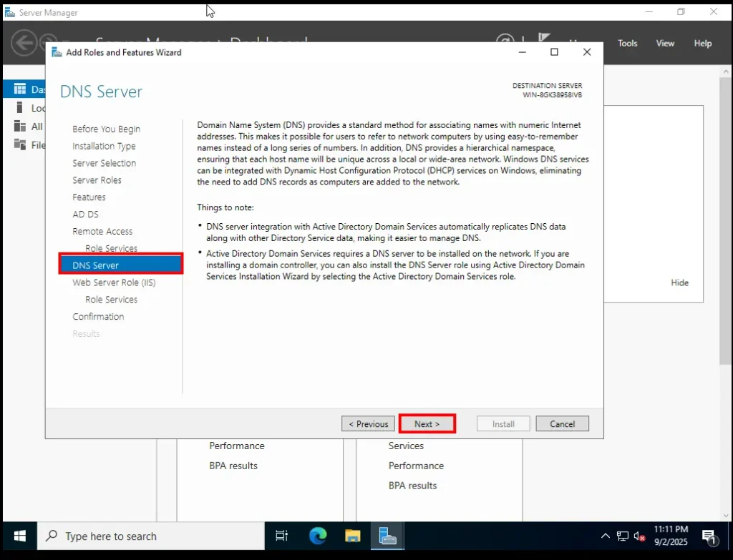
Task: Select Role Services under Remote Access
Action: click(111, 248)
